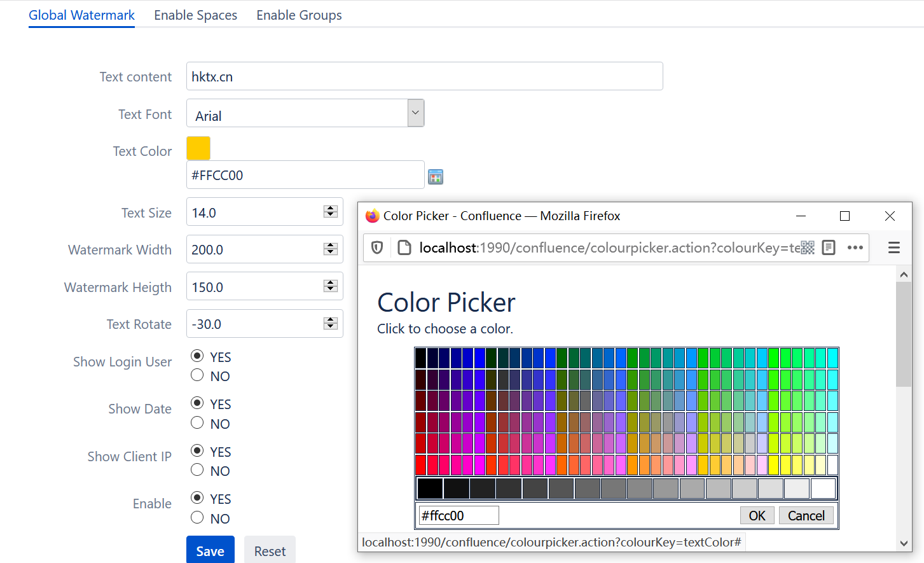Open the page actions three-dot menu
Viewport: 924px width, 563px height.
[855, 247]
